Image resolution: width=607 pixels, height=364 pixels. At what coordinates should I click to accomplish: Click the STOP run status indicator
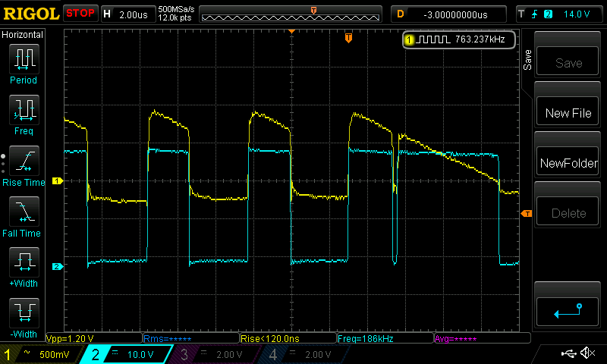(x=80, y=14)
